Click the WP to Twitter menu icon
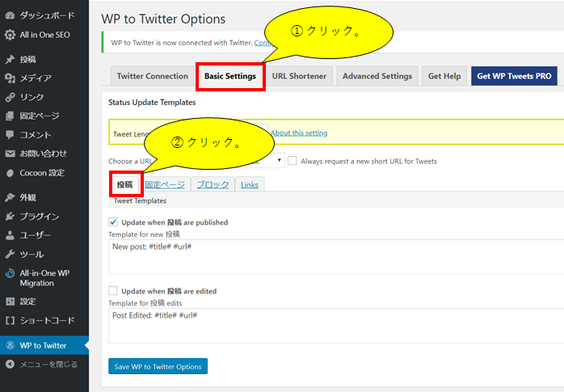The width and height of the screenshot is (564, 392). click(x=10, y=345)
